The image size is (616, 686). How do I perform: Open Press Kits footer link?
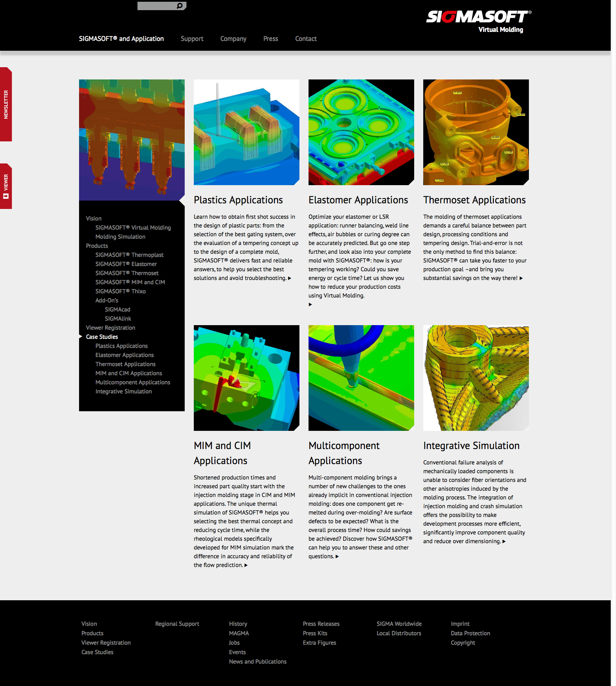(x=315, y=633)
